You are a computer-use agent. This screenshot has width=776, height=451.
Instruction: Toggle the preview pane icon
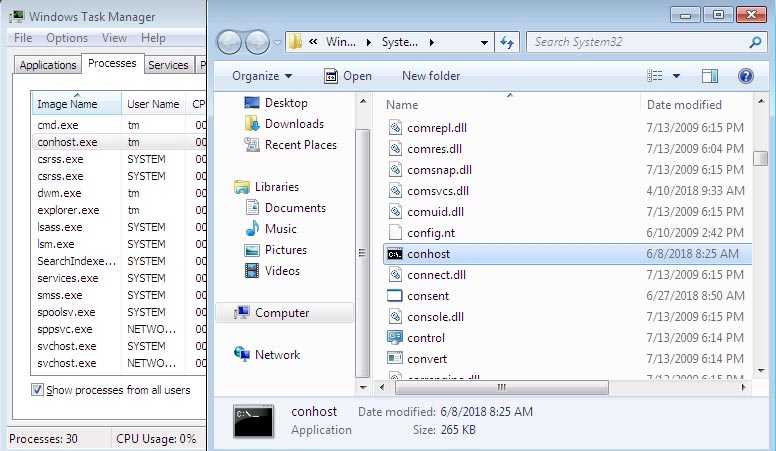point(710,76)
